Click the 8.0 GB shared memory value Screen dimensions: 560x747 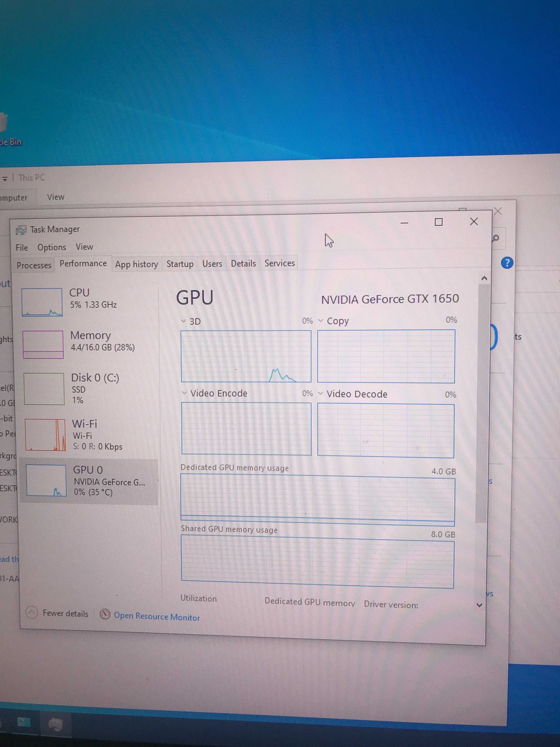443,534
